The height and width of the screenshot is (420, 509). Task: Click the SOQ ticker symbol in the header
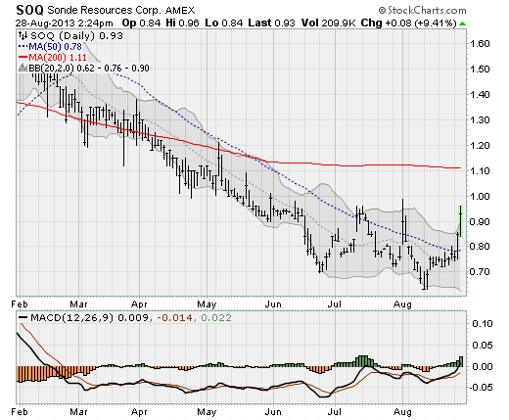click(x=29, y=10)
